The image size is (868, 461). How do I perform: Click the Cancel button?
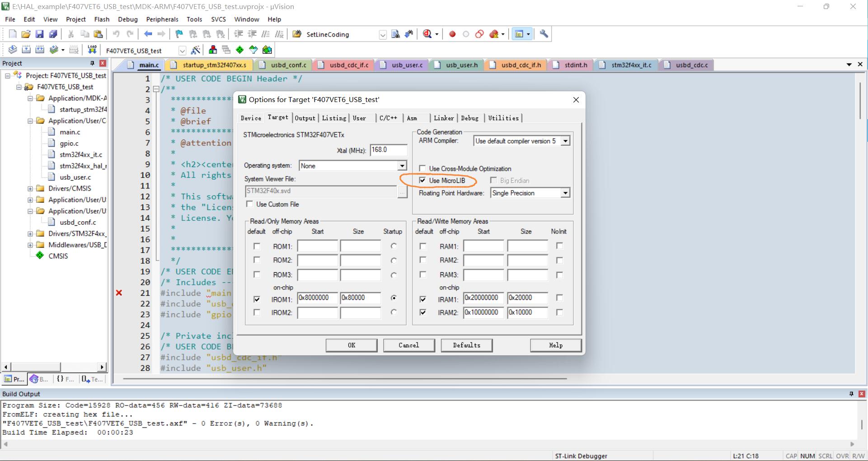[x=409, y=345]
